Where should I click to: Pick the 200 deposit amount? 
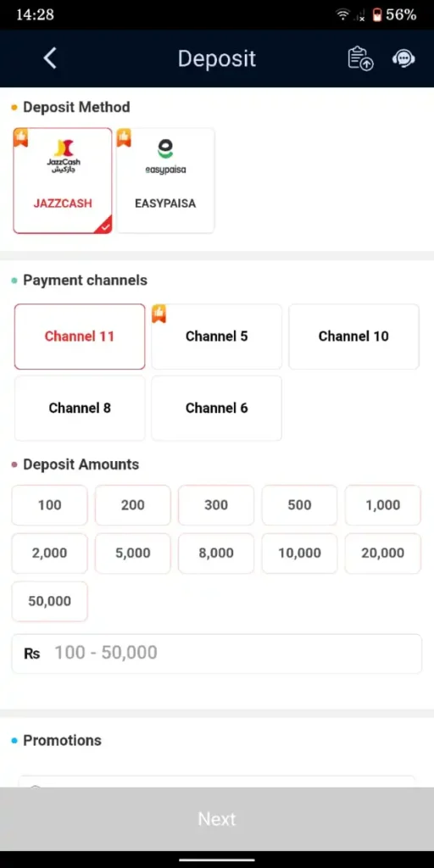(x=133, y=505)
